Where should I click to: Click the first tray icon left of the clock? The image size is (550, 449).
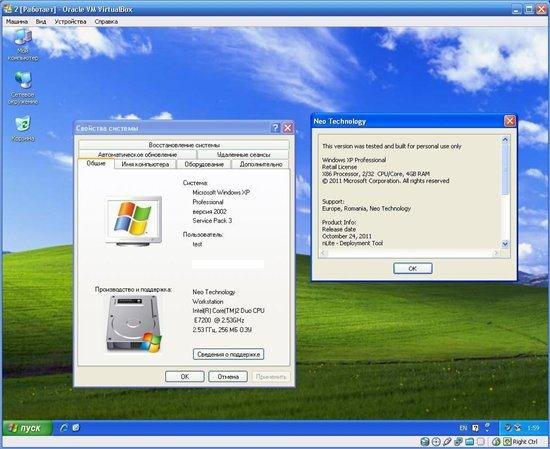click(507, 428)
